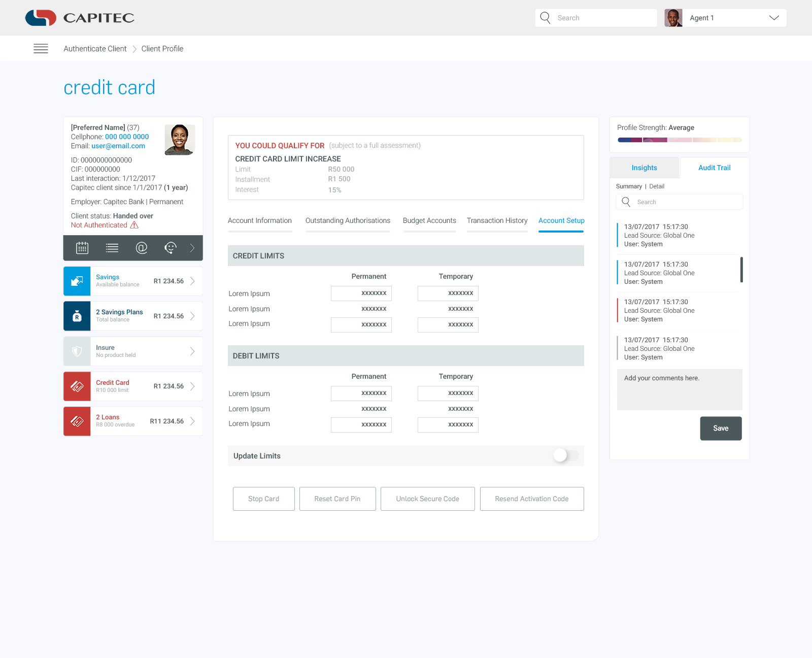812x658 pixels.
Task: Open the Account Information tab
Action: [x=260, y=221]
